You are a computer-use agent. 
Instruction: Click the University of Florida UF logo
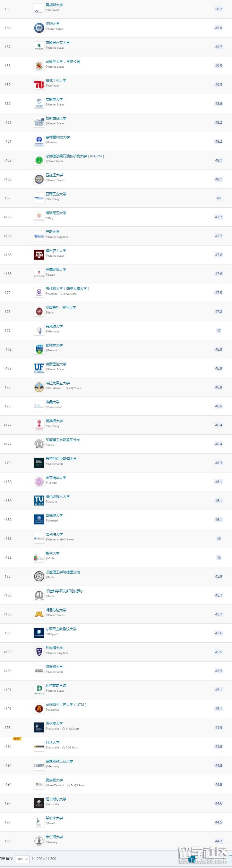pyautogui.click(x=39, y=368)
